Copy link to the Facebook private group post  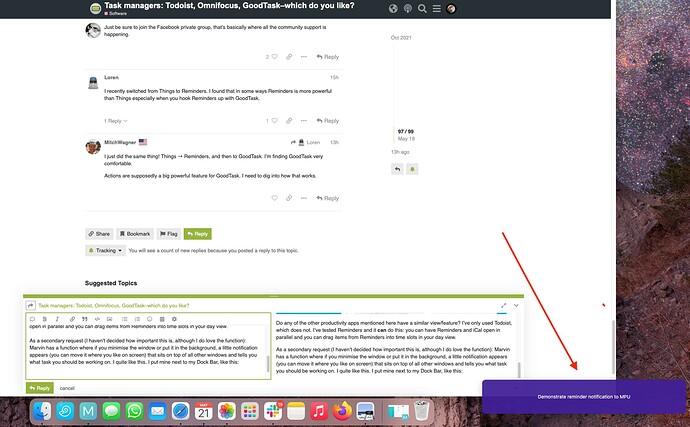[289, 57]
